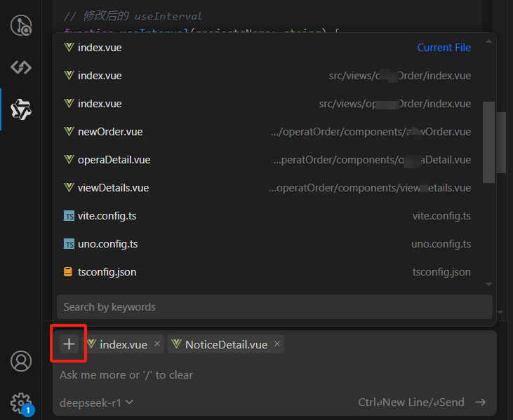This screenshot has width=513, height=420.
Task: Click the chat panel scroll down arrow
Action: point(500,313)
